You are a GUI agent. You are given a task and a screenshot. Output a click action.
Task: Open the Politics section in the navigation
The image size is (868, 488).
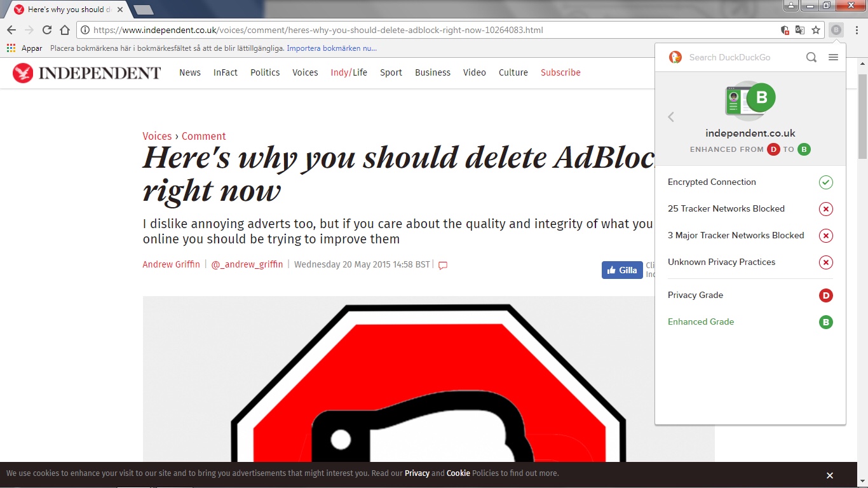click(265, 72)
